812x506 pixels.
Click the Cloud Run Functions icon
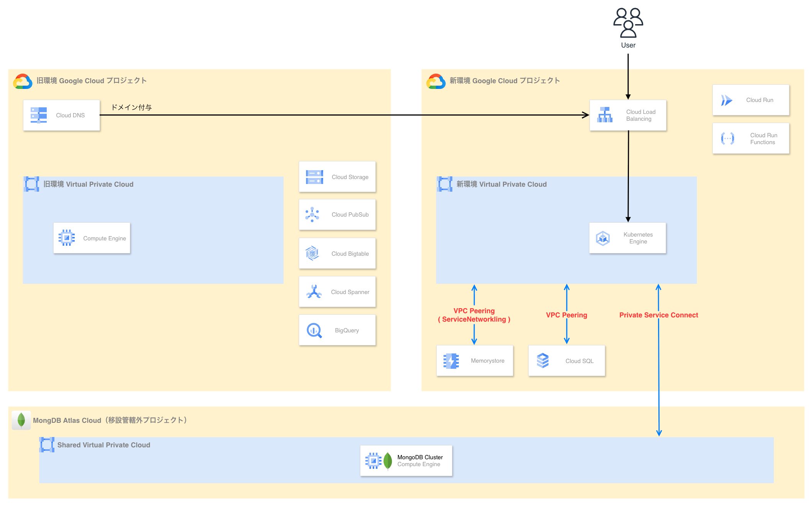point(727,138)
